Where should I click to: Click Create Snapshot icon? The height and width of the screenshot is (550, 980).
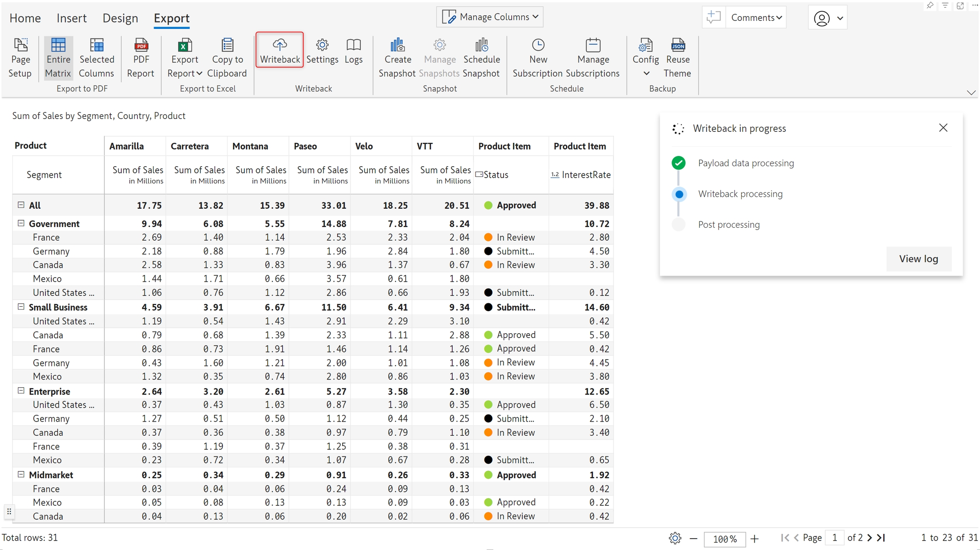(397, 45)
